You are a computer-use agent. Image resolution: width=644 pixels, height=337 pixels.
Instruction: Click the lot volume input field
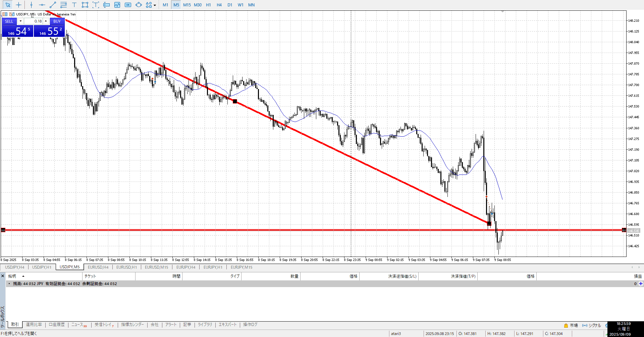34,21
